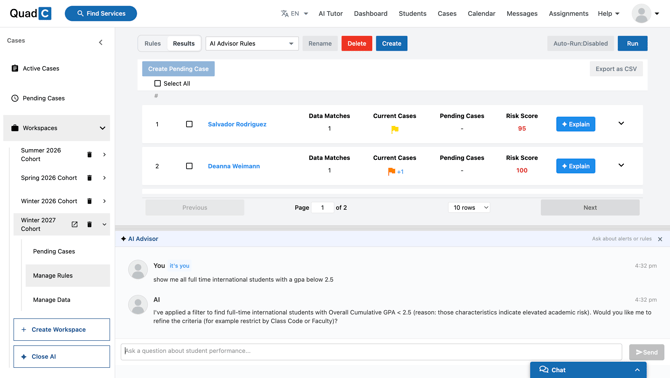The height and width of the screenshot is (378, 670).
Task: Open the language translate icon
Action: coord(285,14)
